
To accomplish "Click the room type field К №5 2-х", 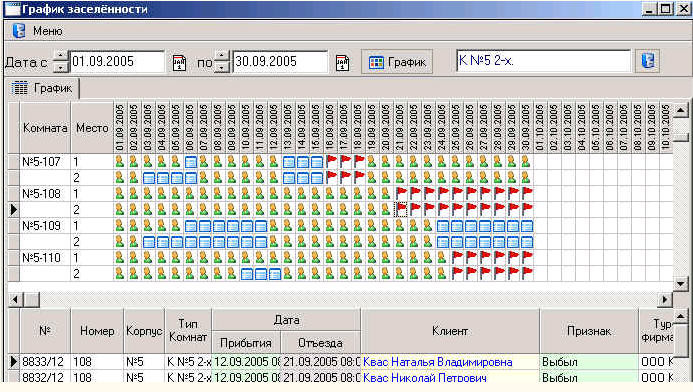I will 543,61.
